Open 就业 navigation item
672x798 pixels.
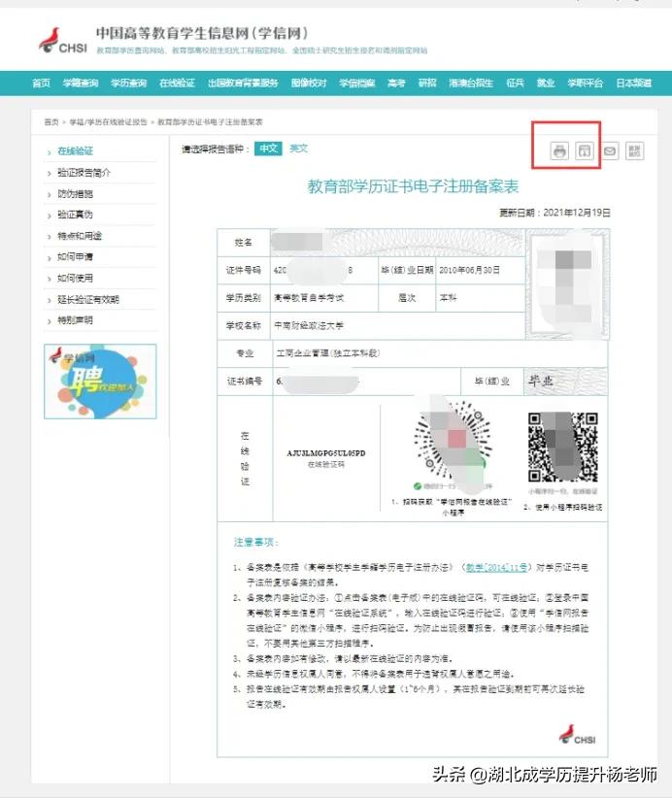545,83
